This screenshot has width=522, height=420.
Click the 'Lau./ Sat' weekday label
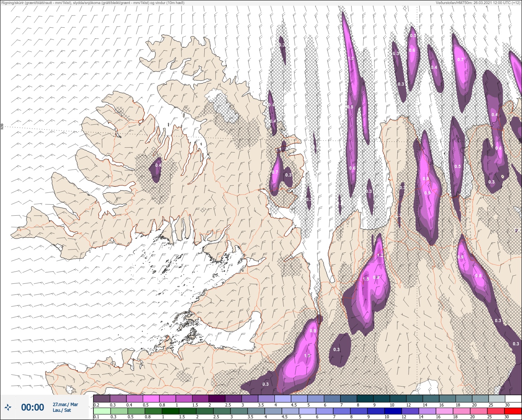(x=62, y=410)
